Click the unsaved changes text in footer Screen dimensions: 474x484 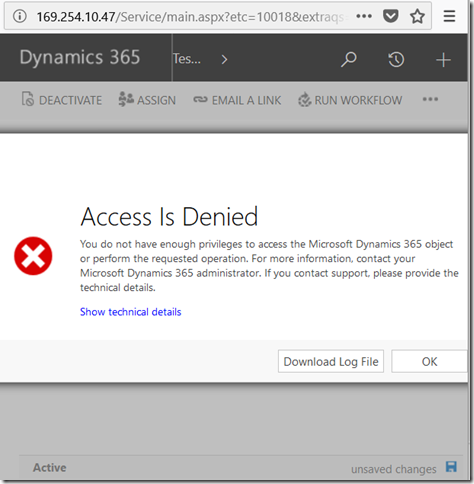tap(394, 469)
